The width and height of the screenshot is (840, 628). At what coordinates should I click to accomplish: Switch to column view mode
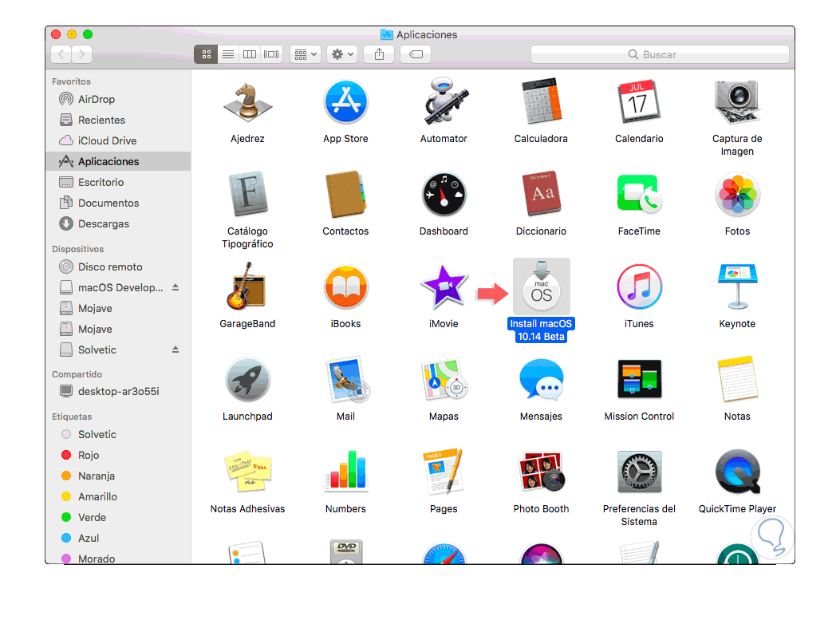coord(250,54)
